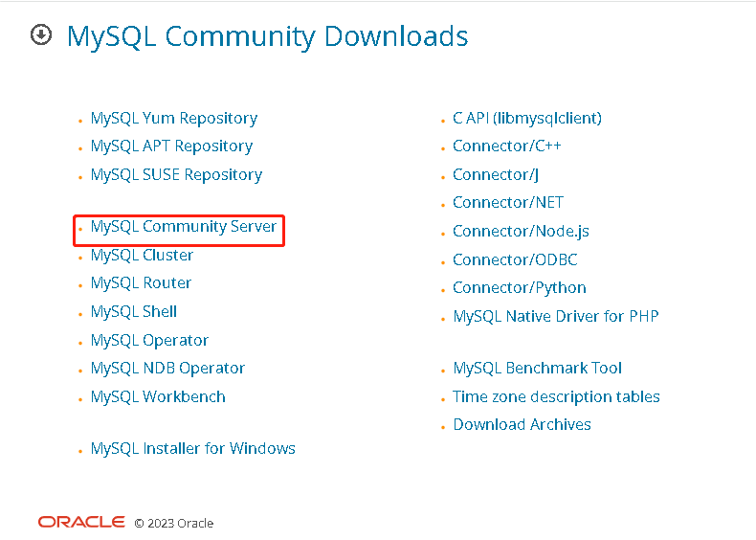The image size is (756, 540).
Task: Open the C API (libmysqlclient) link
Action: (x=526, y=119)
